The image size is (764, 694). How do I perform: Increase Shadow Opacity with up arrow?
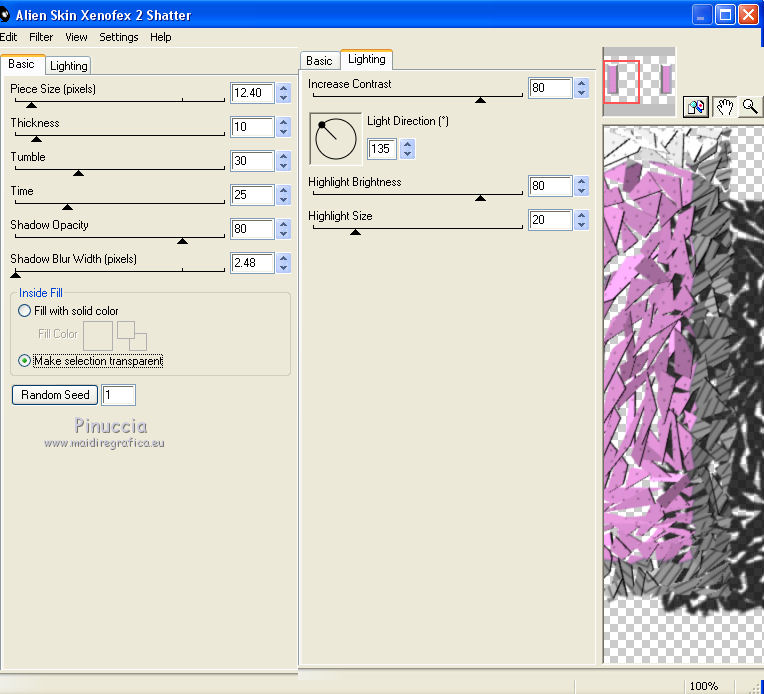(x=284, y=224)
